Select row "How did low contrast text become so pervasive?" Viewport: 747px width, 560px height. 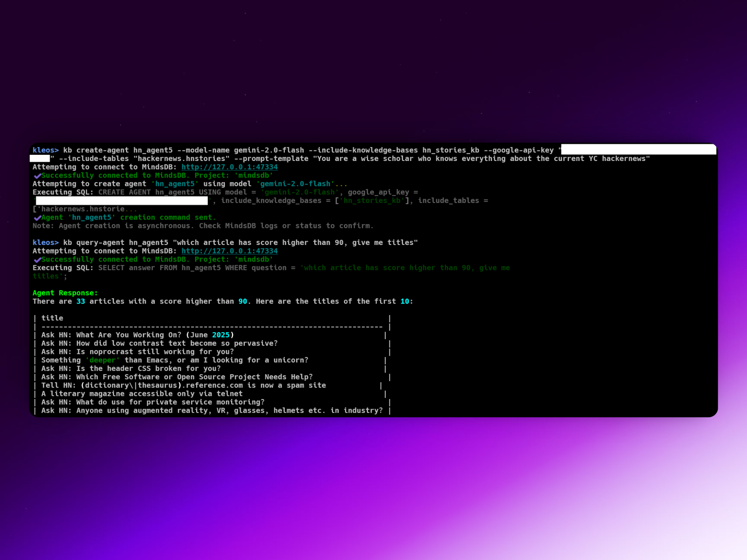click(212, 343)
